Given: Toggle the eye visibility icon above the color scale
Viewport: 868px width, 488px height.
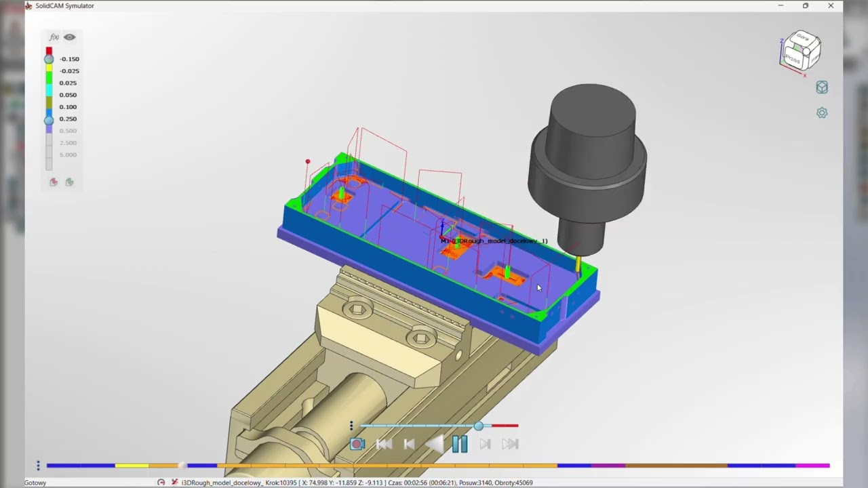Looking at the screenshot, I should point(70,37).
